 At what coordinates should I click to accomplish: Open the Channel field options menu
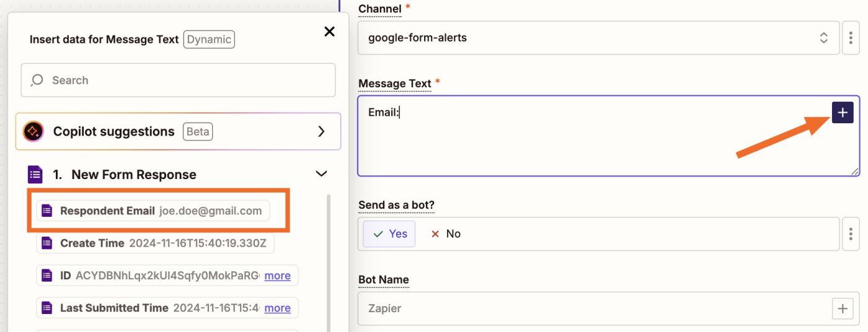pos(851,38)
